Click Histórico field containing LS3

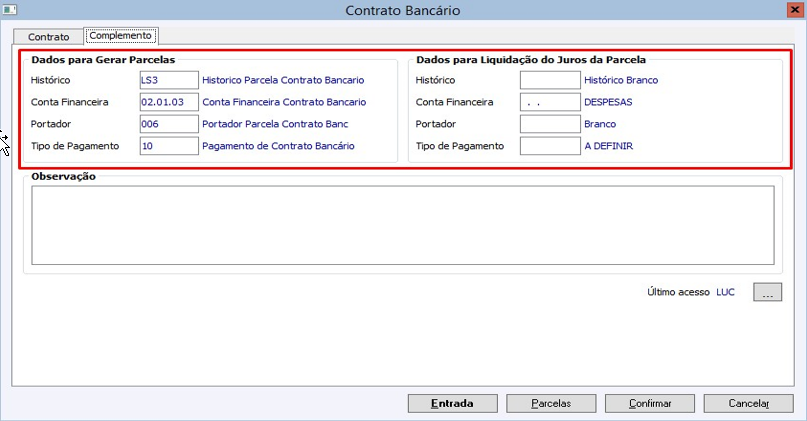169,80
